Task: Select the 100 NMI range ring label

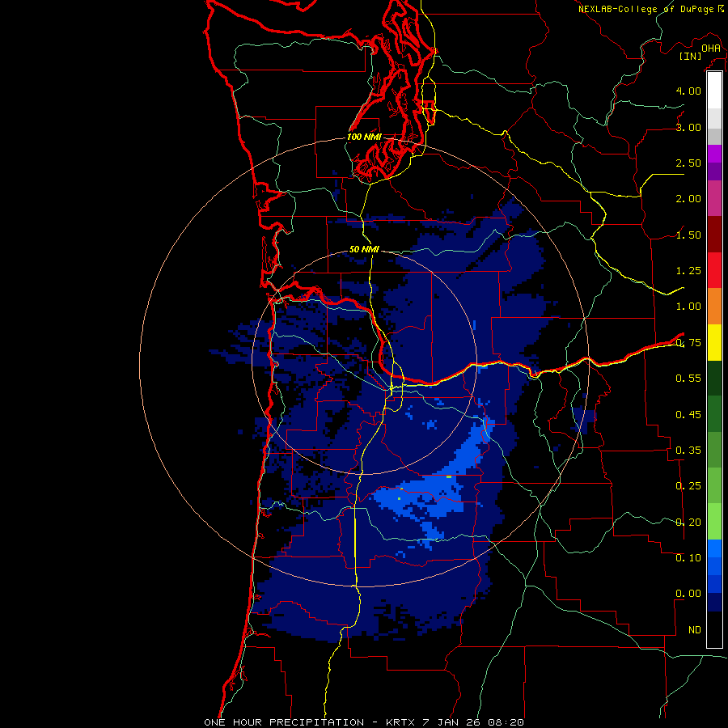Action: [364, 137]
